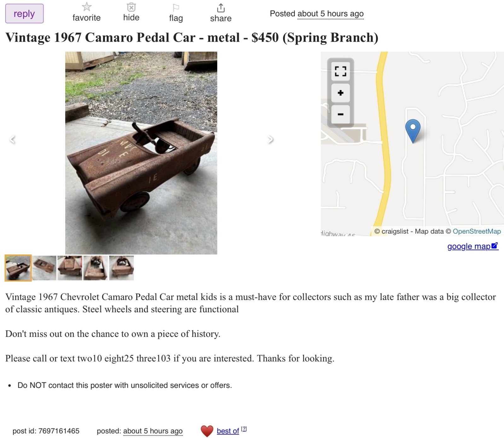This screenshot has height=438, width=504.
Task: Click the red best-of heart icon
Action: (x=207, y=431)
